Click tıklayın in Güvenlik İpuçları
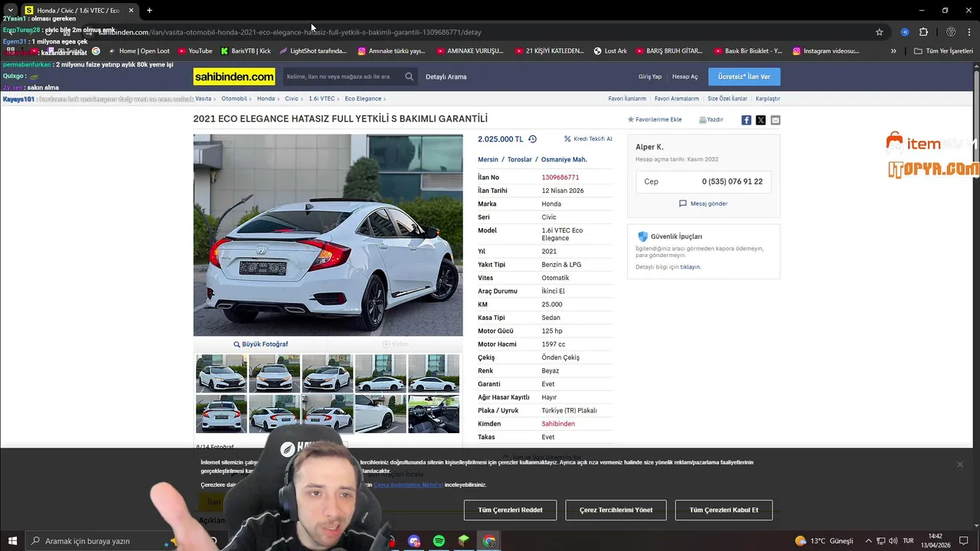The width and height of the screenshot is (980, 551). 691,267
